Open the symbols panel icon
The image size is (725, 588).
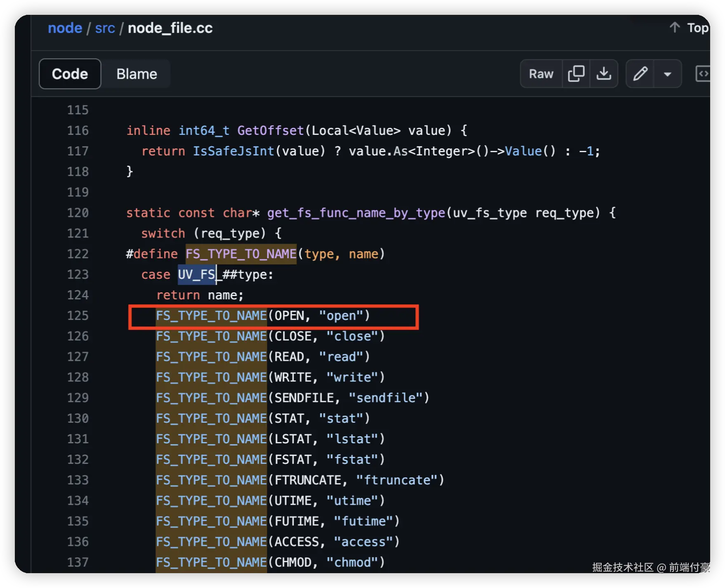point(703,74)
